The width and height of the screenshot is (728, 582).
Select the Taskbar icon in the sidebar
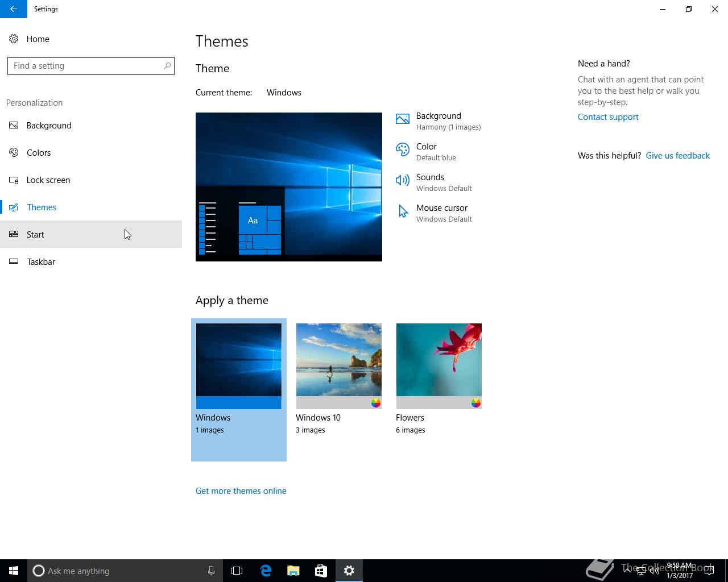click(14, 262)
